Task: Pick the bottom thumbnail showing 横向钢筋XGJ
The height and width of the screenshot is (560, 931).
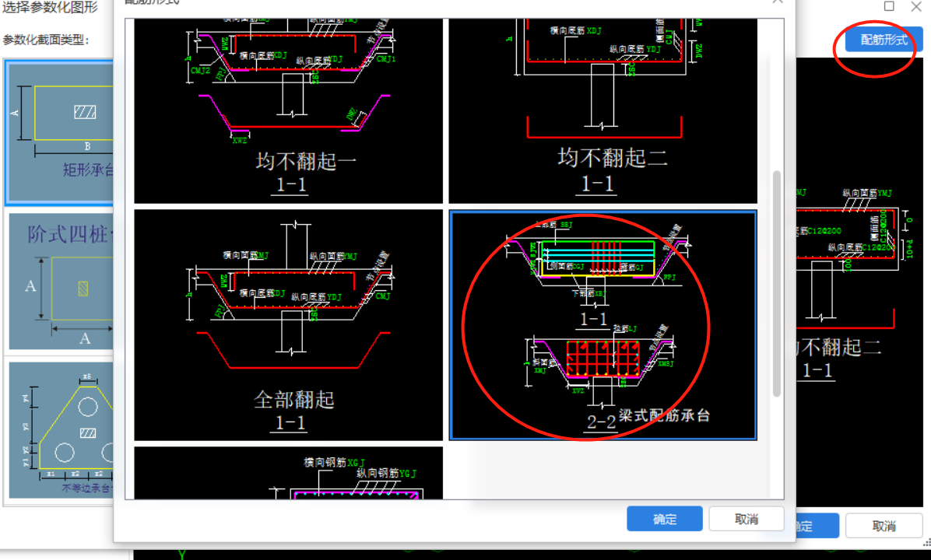Action: tap(288, 473)
